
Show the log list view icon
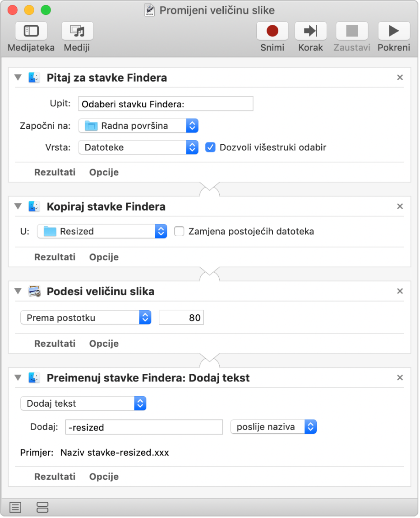click(15, 507)
